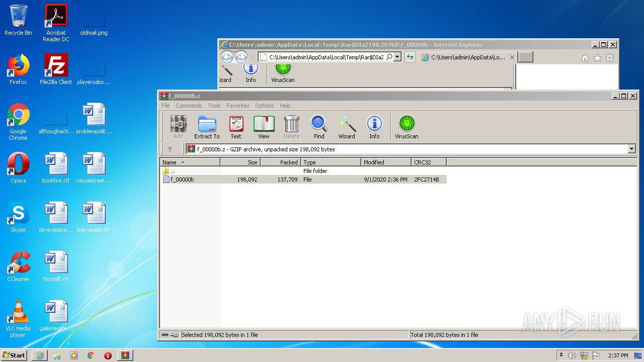
Task: Open address bar dropdown in Internet Explorer
Action: coord(397,57)
